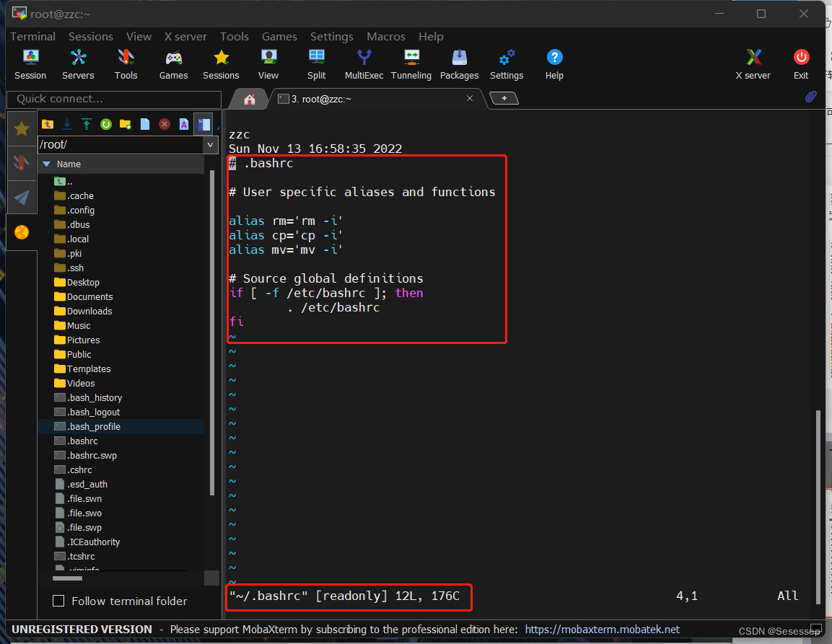Start the X server icon
Image resolution: width=832 pixels, height=644 pixels.
click(x=753, y=63)
